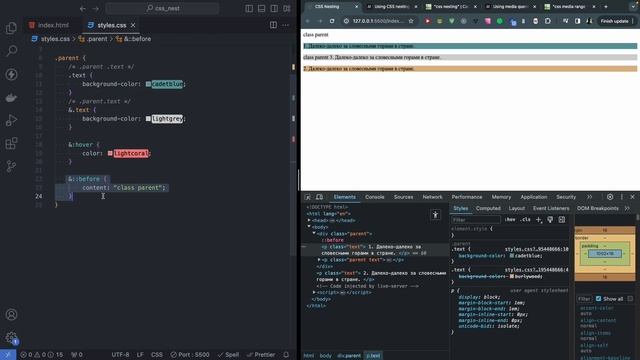The width and height of the screenshot is (640, 360).
Task: Click the Finish update button in Chrome
Action: point(614,21)
